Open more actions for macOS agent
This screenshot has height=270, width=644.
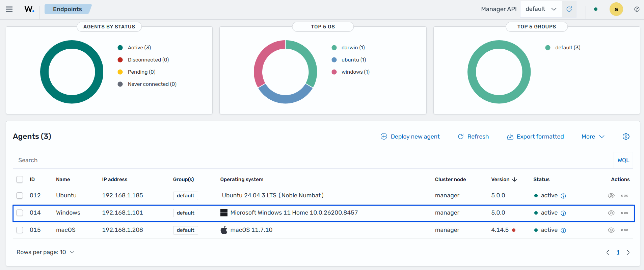[625, 230]
